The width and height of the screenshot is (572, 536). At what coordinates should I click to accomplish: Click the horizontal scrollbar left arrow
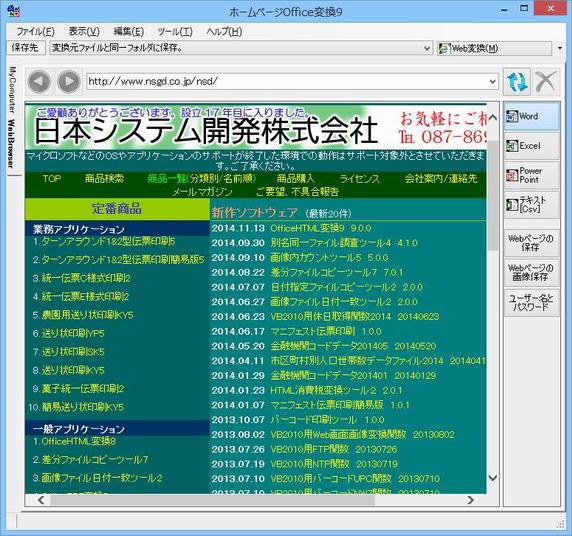coord(41,500)
